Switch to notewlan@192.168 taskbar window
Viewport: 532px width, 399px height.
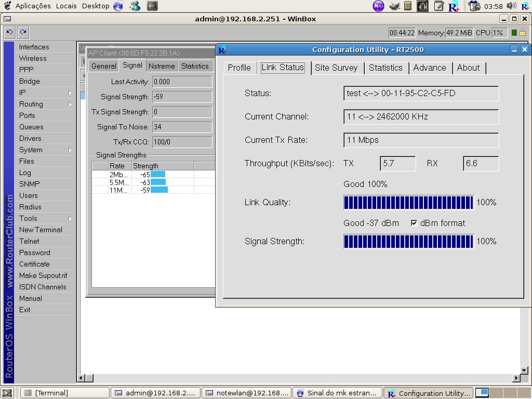click(247, 393)
